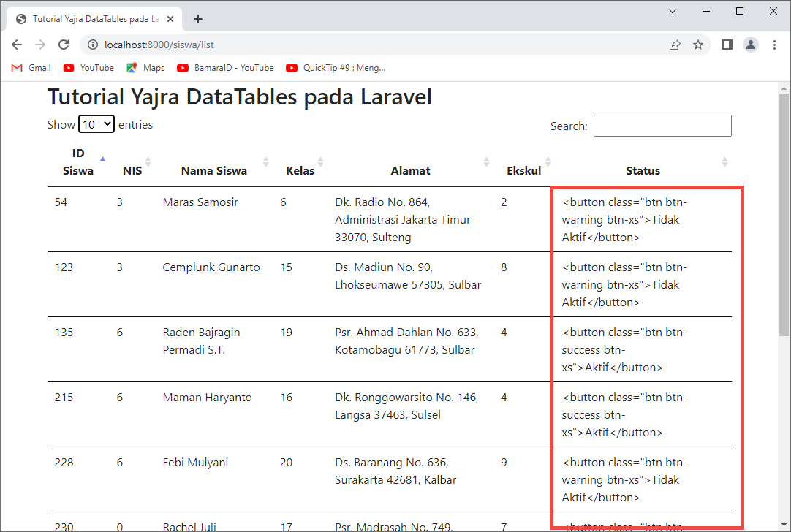View site information icon in address bar
Screen dimensions: 791x532
coord(92,45)
